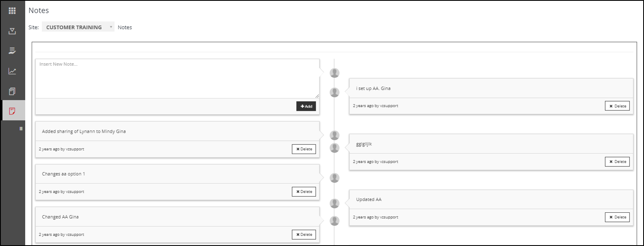
Task: Delete the 'gglglljlk' note
Action: (617, 162)
